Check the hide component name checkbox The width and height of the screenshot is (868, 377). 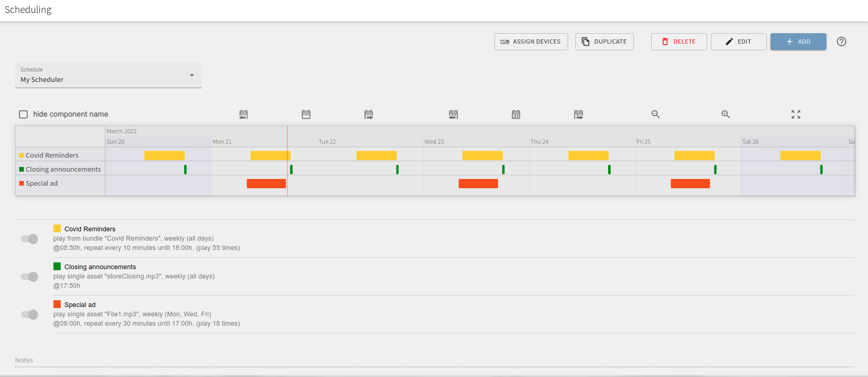click(x=23, y=114)
